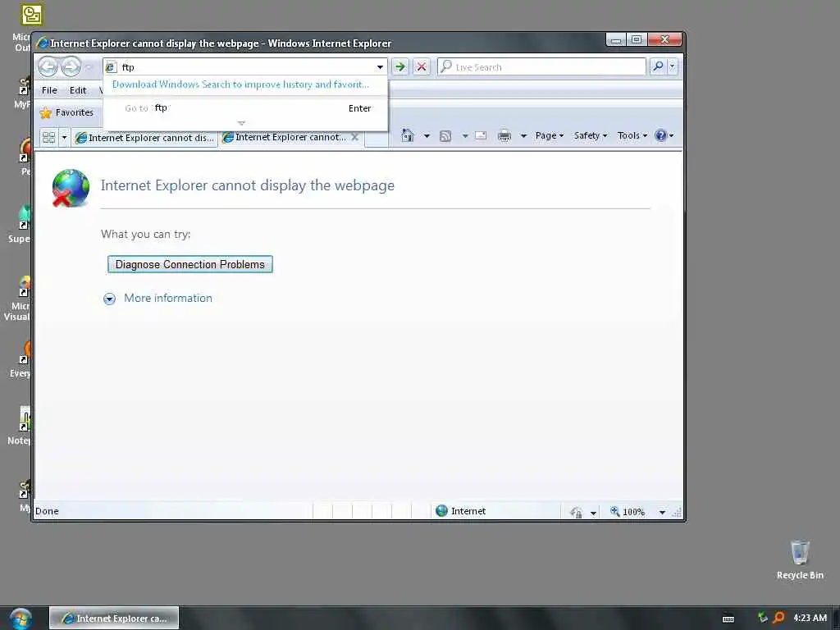The image size is (840, 630).
Task: Click the Live Search magnifier button
Action: (658, 66)
